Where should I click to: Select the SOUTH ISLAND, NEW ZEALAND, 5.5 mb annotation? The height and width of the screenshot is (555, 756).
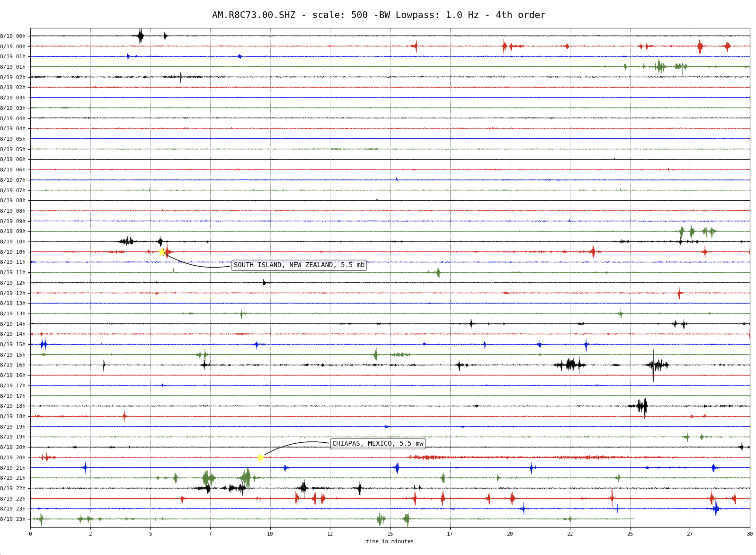299,265
